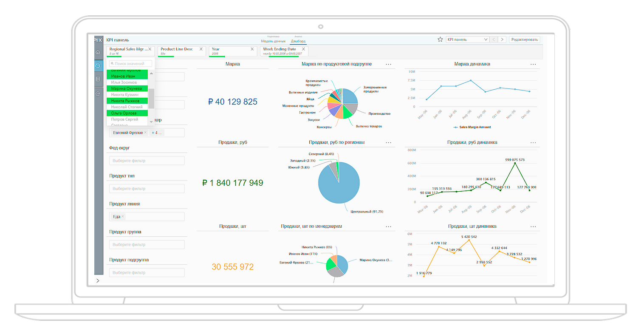Open the KPI панель dashboard dropdown
Screen dimensions: 644x334
467,40
